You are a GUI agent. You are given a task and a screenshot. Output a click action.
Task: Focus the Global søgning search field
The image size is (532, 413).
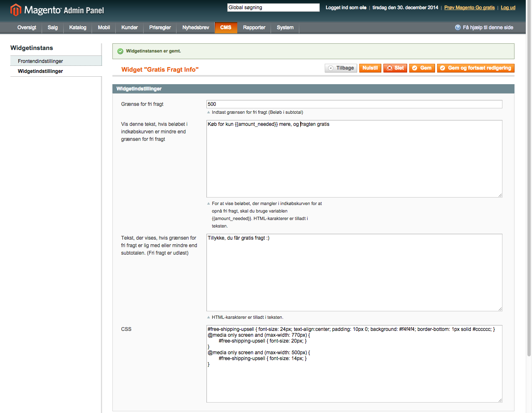click(273, 8)
